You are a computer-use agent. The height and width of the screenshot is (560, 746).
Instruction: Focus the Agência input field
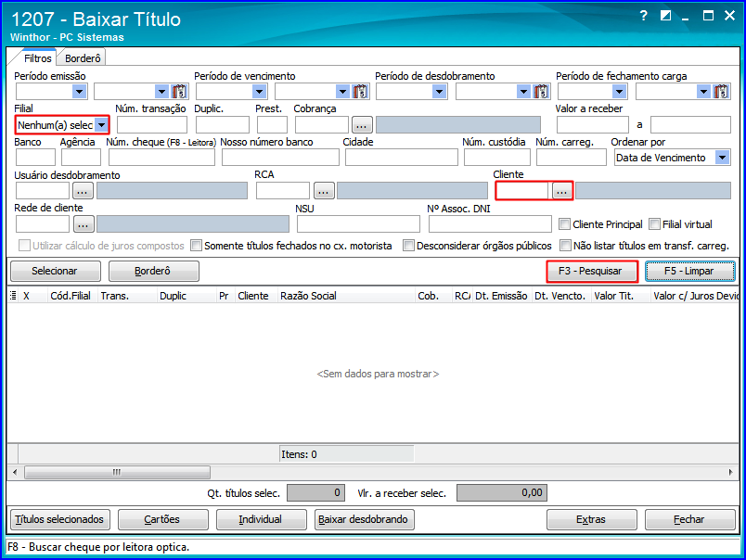coord(81,158)
